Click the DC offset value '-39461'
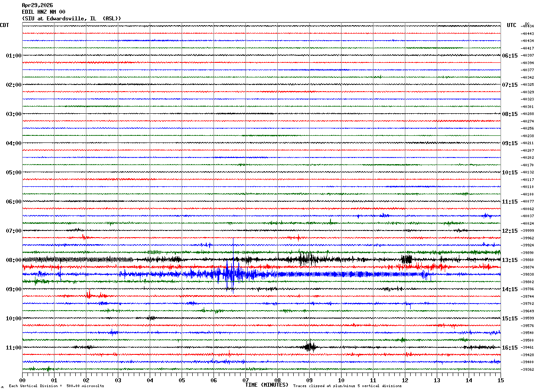The height and width of the screenshot is (392, 536). coord(528,348)
